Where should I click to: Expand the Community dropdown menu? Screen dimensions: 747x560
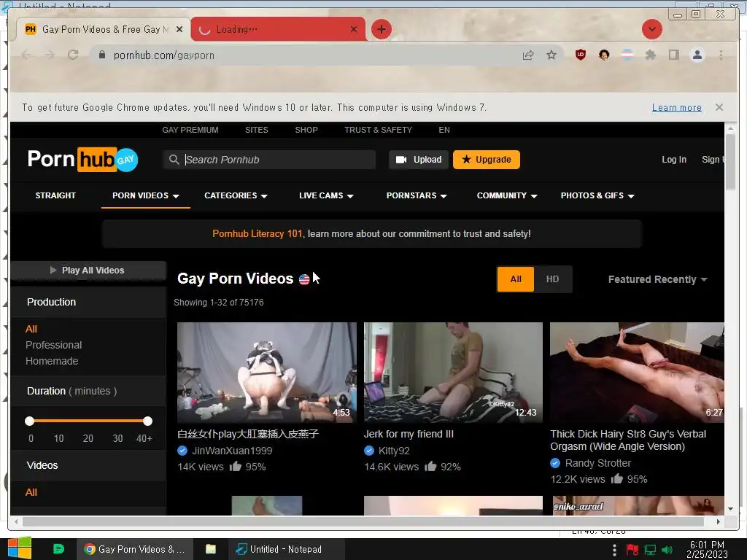tap(507, 195)
